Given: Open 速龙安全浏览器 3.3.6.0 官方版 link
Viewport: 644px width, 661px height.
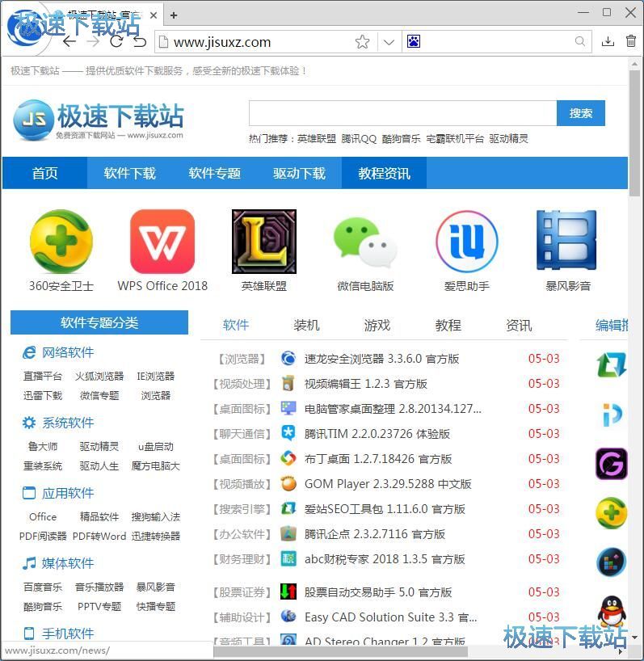Looking at the screenshot, I should click(x=382, y=359).
